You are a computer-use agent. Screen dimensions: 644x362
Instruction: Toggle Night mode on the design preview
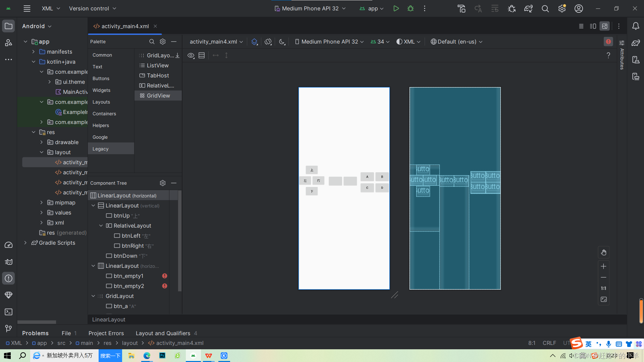(x=282, y=42)
